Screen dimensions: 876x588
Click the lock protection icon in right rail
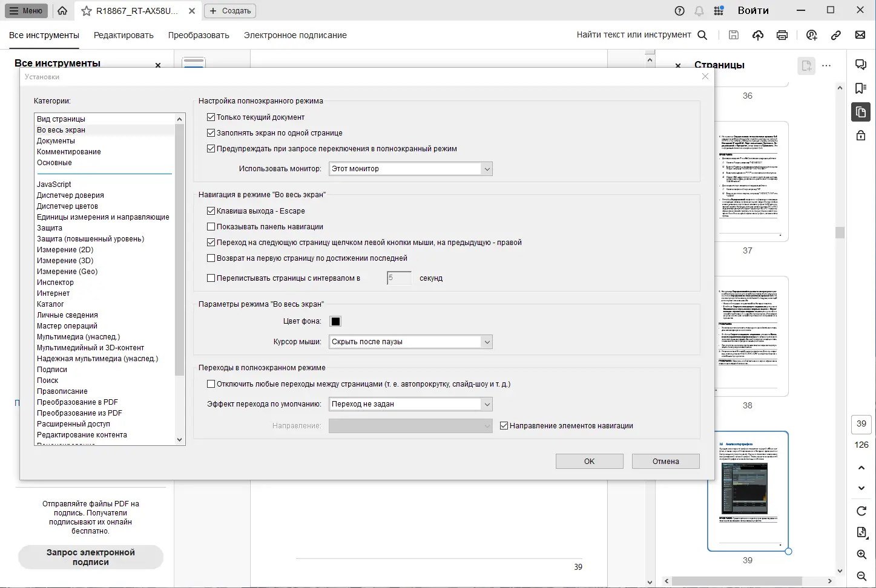pos(861,136)
